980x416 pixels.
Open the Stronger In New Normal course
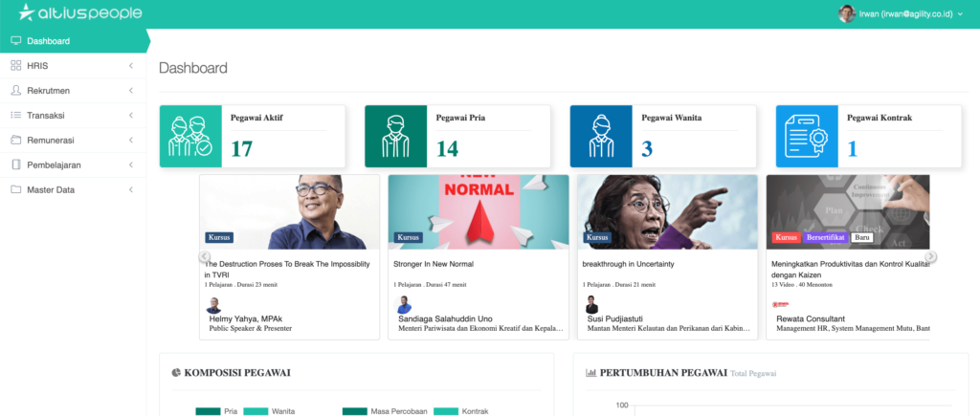(434, 264)
